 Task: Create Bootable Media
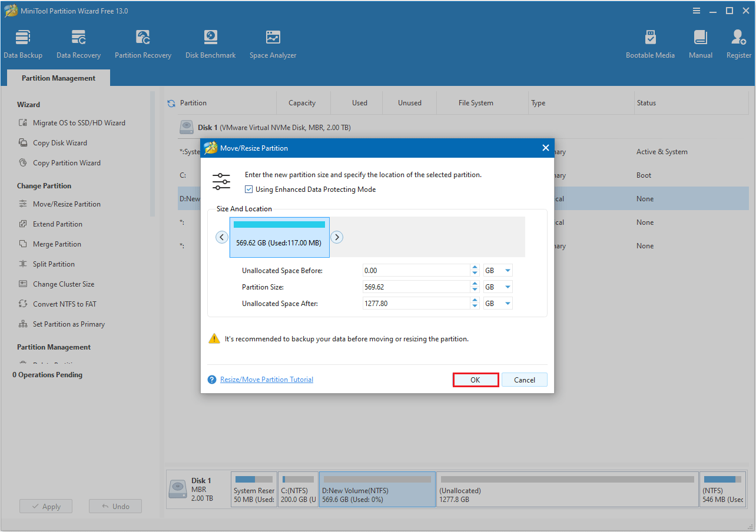(x=651, y=44)
